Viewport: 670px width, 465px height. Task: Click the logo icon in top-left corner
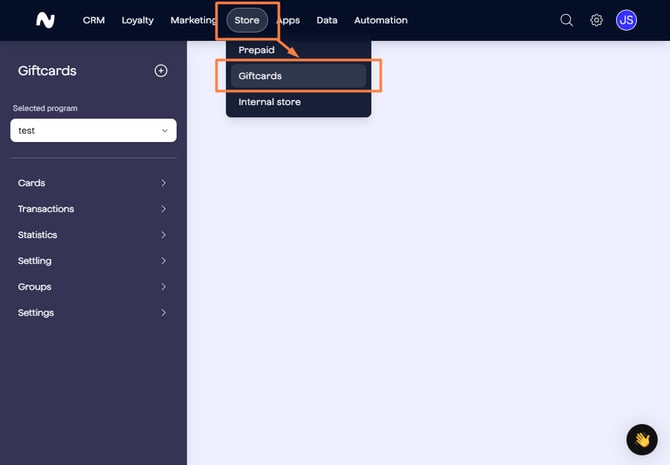coord(45,20)
